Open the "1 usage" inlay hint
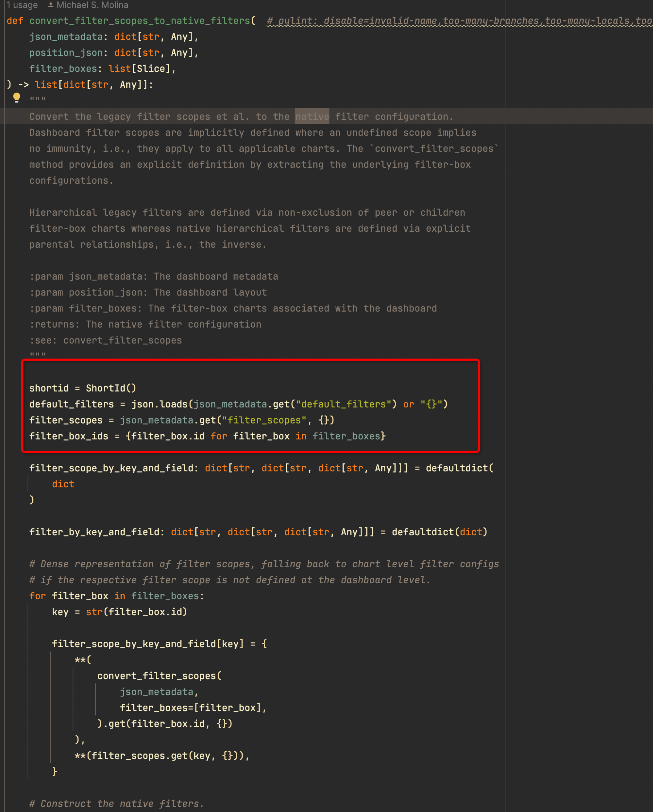 pos(22,5)
